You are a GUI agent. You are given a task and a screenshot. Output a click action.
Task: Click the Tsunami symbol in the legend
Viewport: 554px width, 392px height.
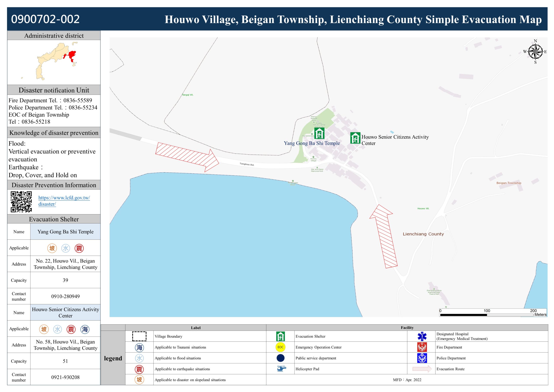tap(139, 347)
